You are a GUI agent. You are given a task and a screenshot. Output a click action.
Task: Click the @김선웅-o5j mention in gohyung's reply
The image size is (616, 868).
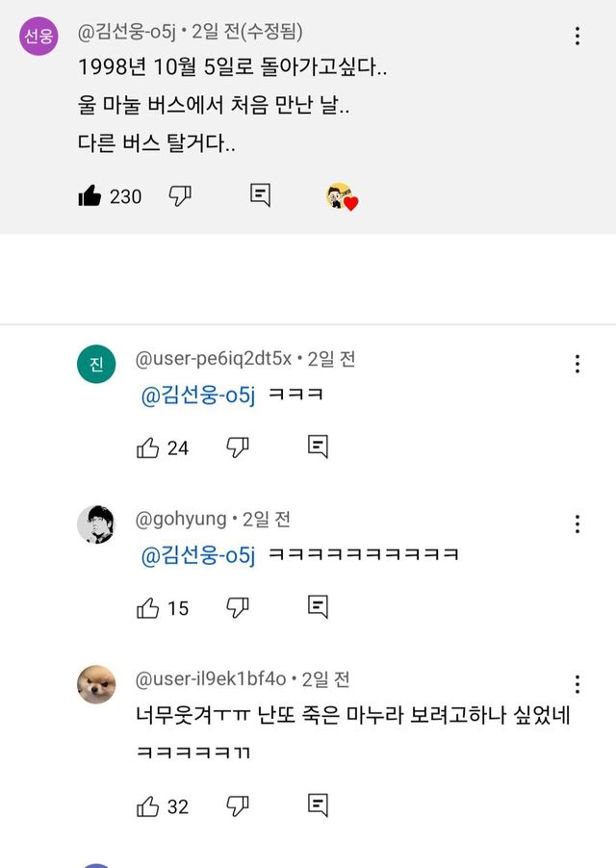[198, 555]
